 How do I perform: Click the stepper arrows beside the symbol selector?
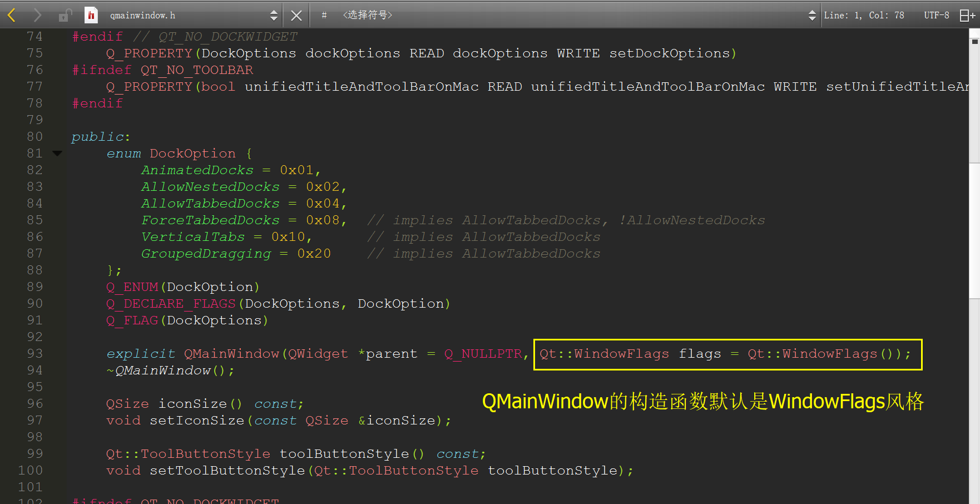[811, 15]
